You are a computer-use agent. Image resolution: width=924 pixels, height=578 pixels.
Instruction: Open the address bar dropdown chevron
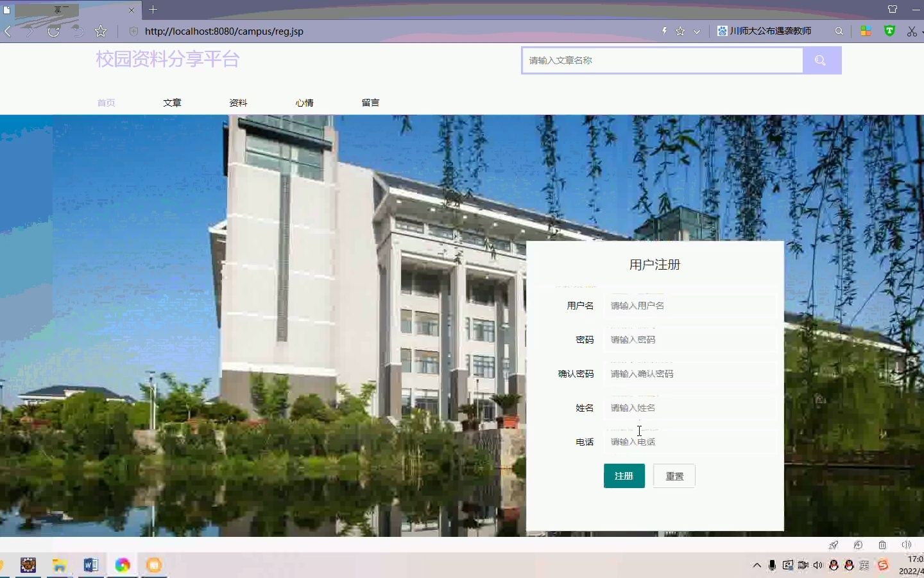point(697,31)
